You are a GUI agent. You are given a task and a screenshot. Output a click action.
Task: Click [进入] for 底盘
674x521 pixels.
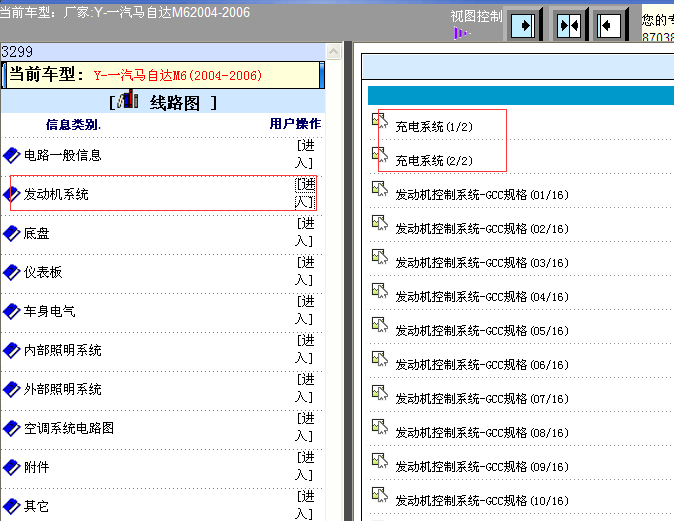tap(305, 232)
